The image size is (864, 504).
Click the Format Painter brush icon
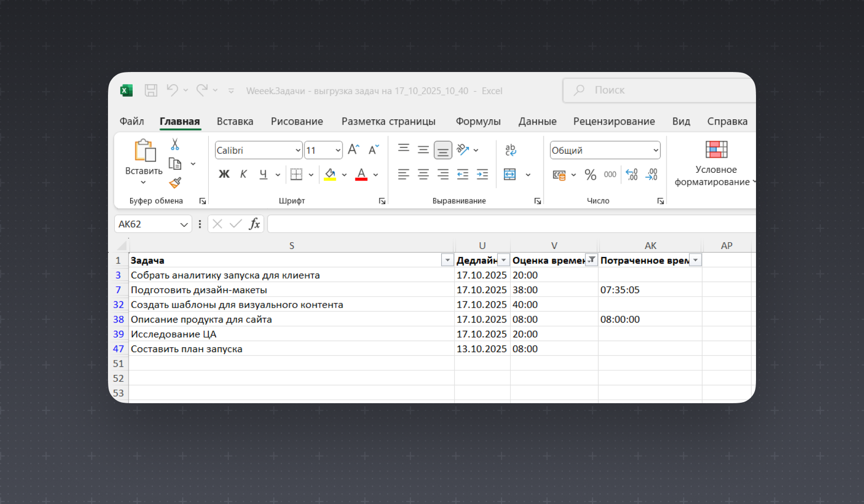[175, 183]
